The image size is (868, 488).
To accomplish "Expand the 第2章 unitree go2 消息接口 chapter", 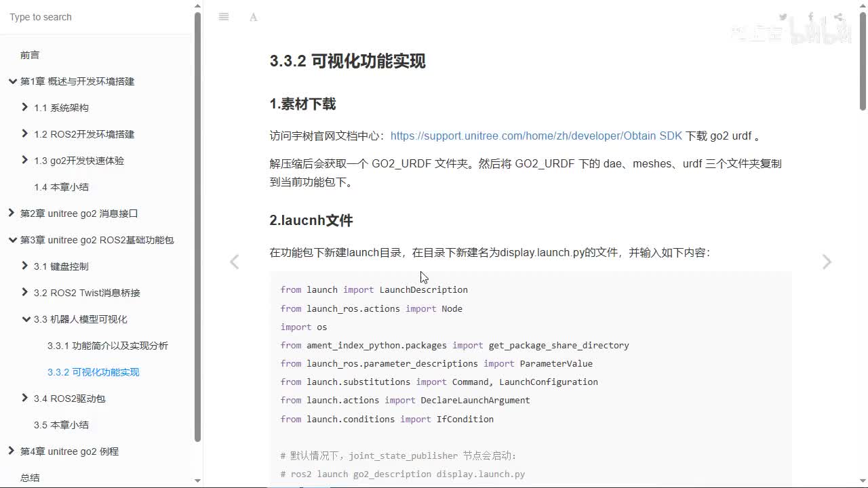I will (x=12, y=213).
